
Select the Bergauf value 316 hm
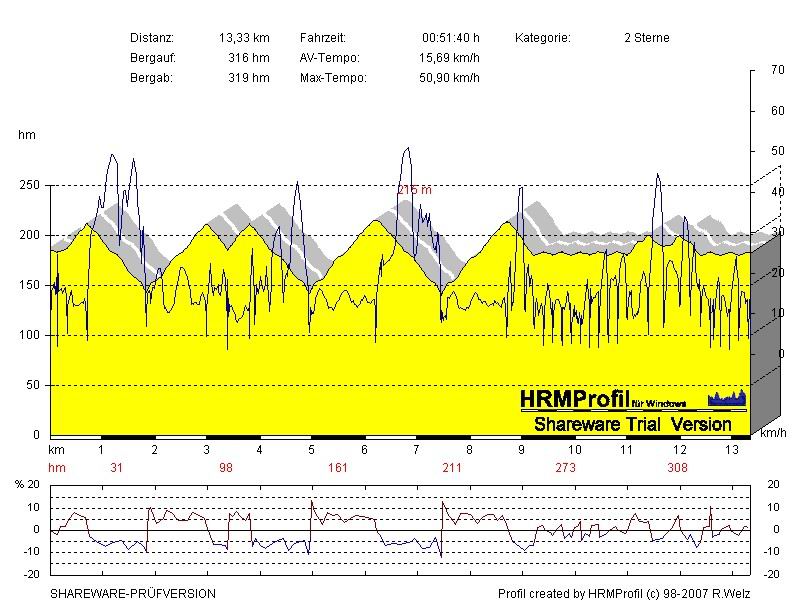[249, 58]
